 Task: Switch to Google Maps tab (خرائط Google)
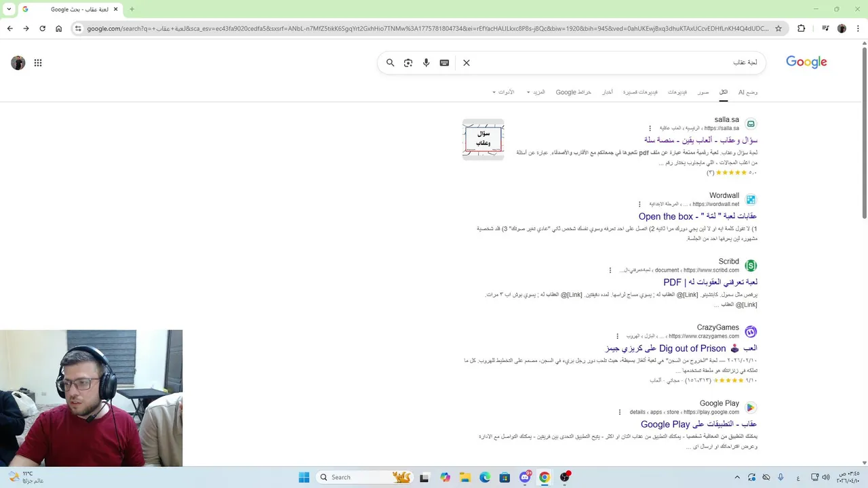coord(574,91)
